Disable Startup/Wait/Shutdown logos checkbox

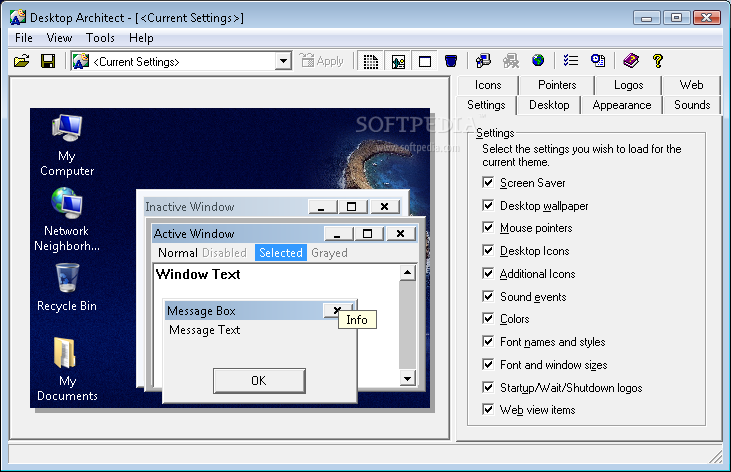pyautogui.click(x=488, y=387)
